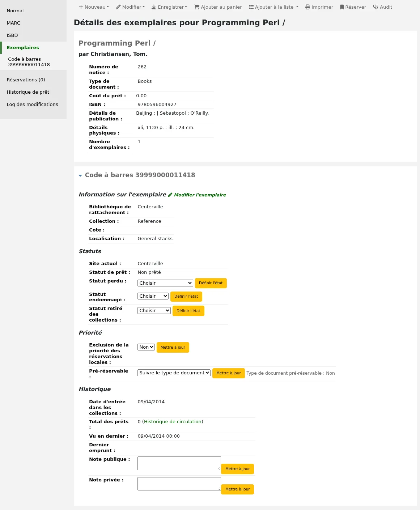Open the Historique de circulation link
The width and height of the screenshot is (420, 510).
tap(173, 422)
